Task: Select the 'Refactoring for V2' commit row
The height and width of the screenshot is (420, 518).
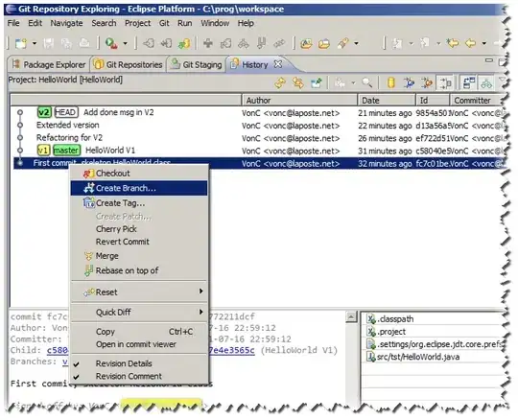Action: [x=258, y=138]
